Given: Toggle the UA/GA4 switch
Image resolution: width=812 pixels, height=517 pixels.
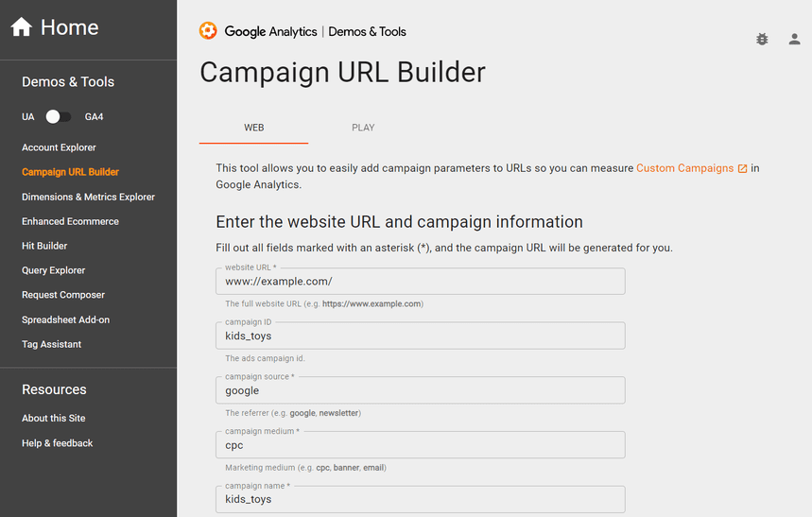Looking at the screenshot, I should (x=59, y=116).
